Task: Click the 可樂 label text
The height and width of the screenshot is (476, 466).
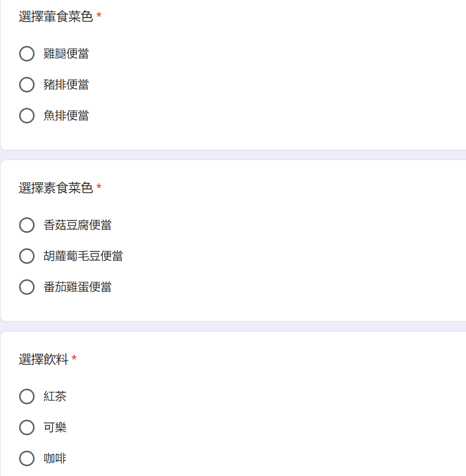Action: (x=55, y=427)
